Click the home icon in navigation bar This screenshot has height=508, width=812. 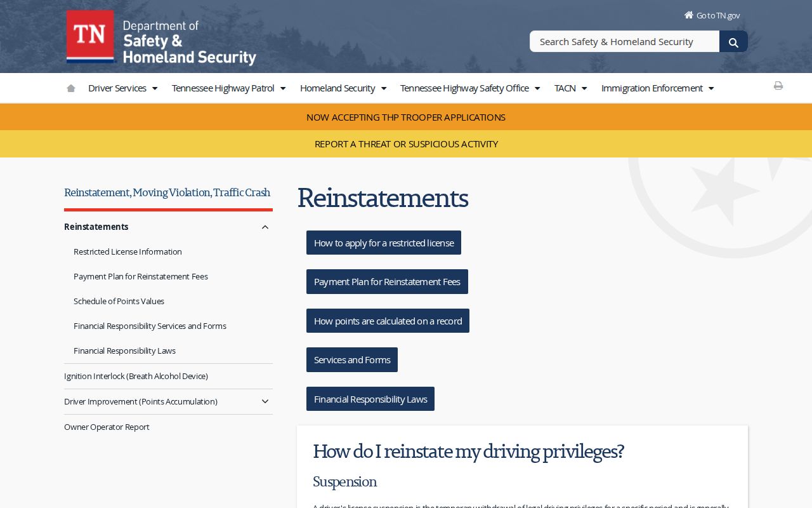click(x=71, y=88)
